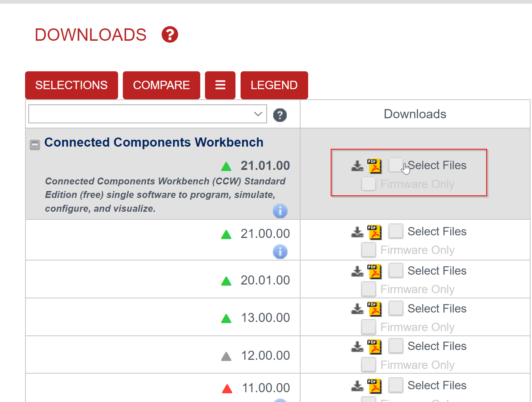Click the download icon for version 13.00.00
The width and height of the screenshot is (532, 402).
(x=357, y=309)
